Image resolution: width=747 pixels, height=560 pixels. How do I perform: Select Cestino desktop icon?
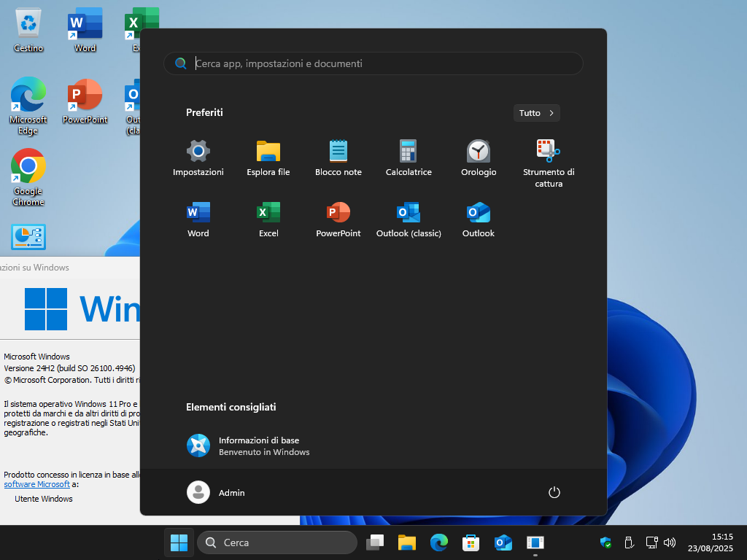tap(28, 29)
